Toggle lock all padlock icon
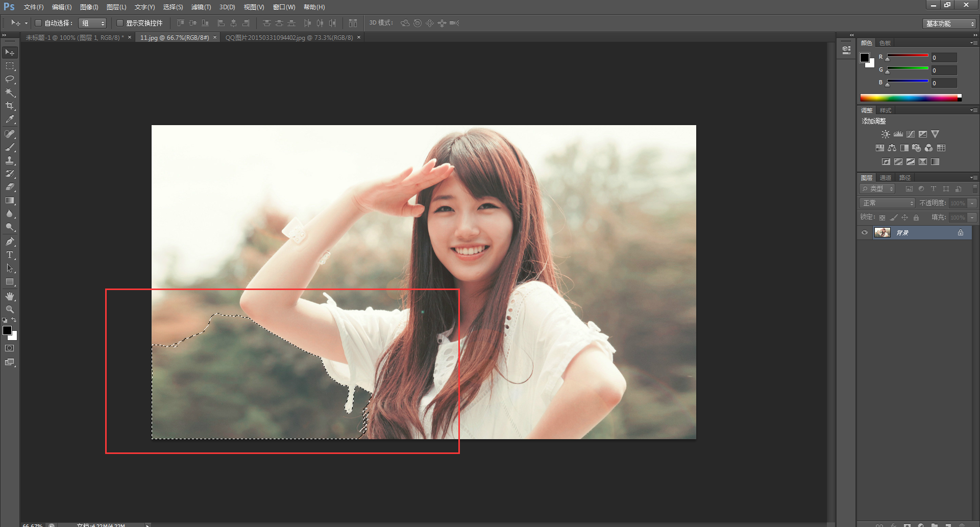This screenshot has width=980, height=527. 916,218
